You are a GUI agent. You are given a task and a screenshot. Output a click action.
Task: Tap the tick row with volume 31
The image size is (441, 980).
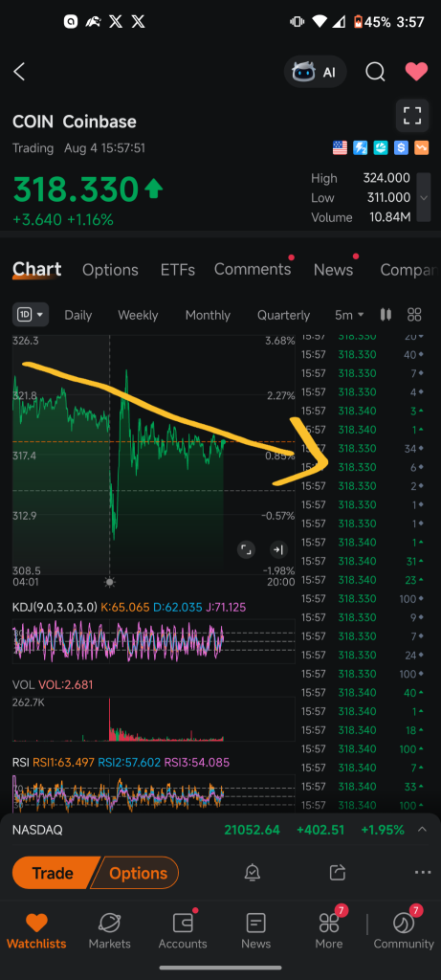(x=364, y=561)
